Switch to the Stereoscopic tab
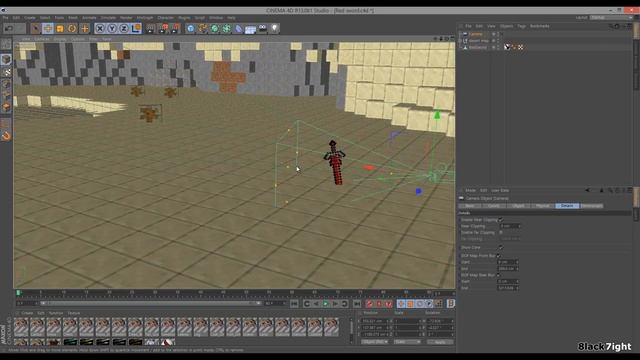 [x=591, y=206]
